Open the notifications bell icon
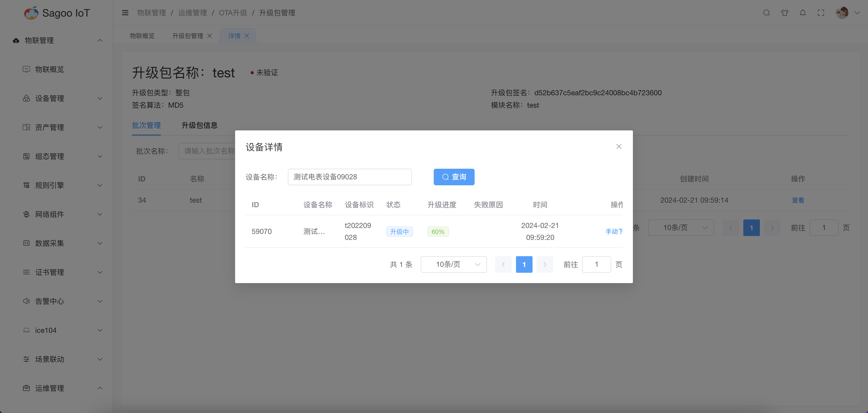This screenshot has height=413, width=868. 803,13
